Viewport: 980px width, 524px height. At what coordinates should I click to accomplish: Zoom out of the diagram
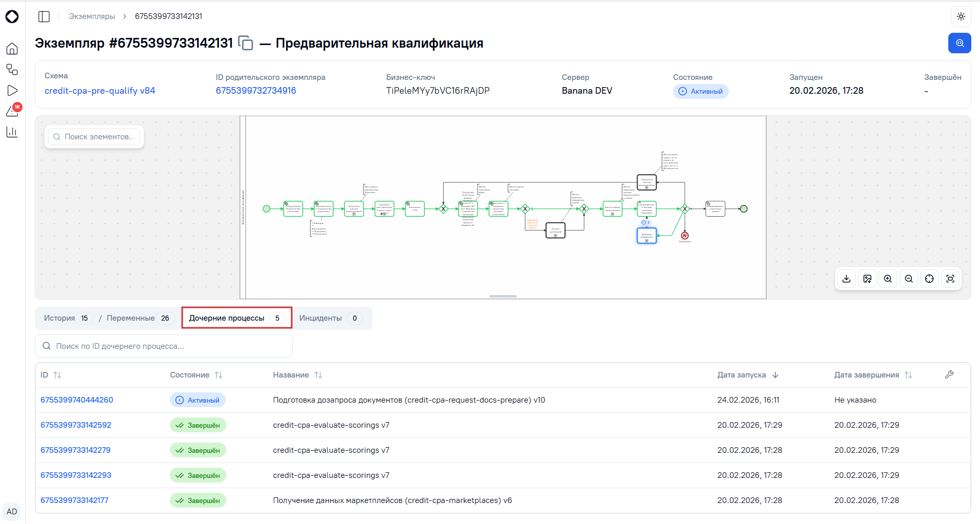[909, 279]
